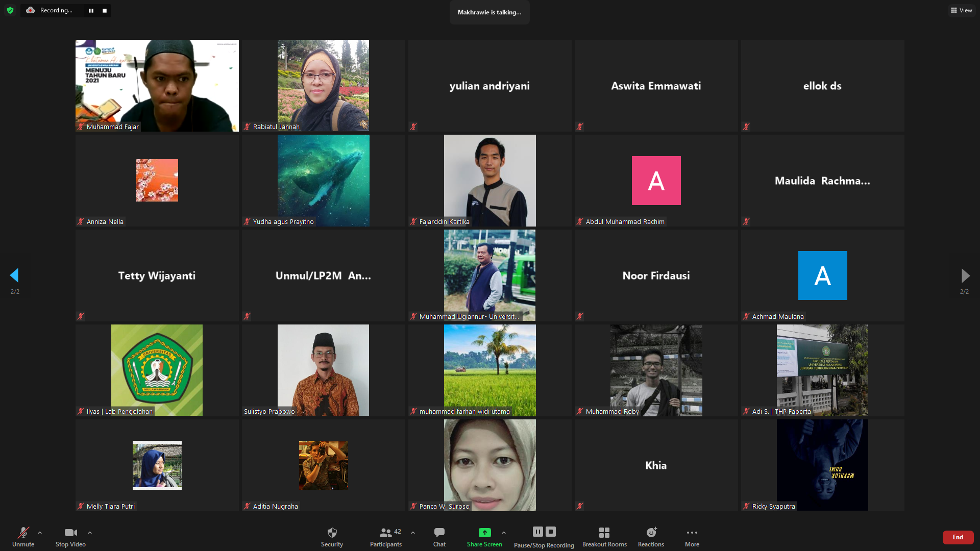Select Yudha agus Prayitno's whale picture
980x551 pixels.
pos(323,181)
